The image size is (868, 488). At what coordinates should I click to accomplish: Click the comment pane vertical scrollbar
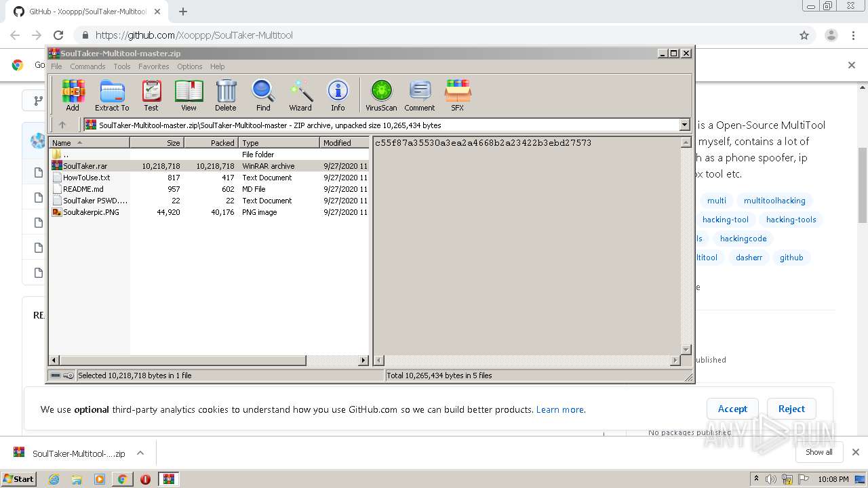click(686, 245)
